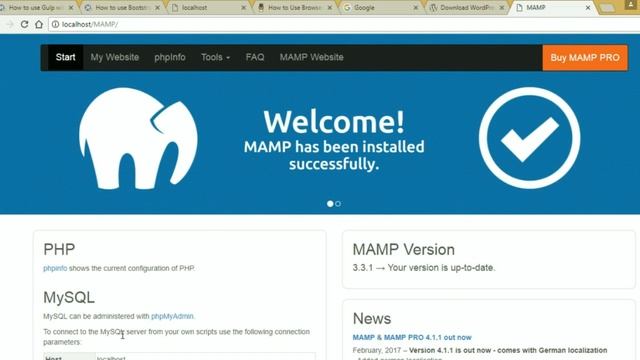Click the Welcome! heading text
The height and width of the screenshot is (360, 640).
click(334, 122)
